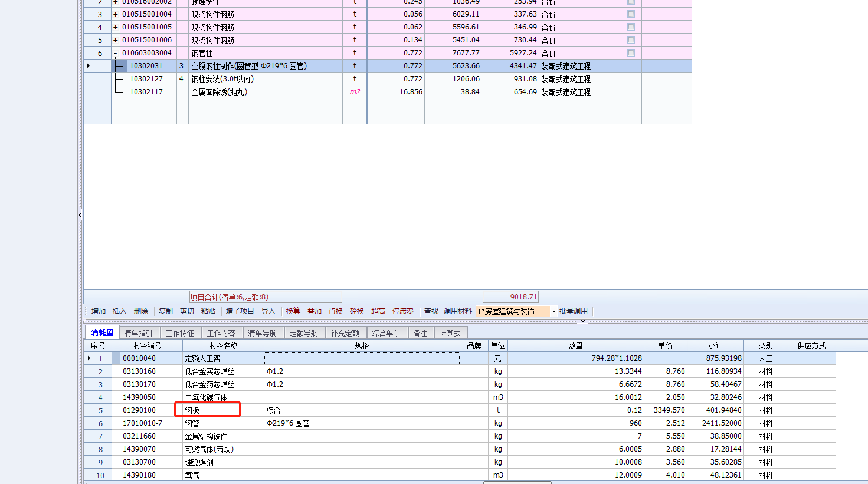Select the 埋弧焊剂 material name

pyautogui.click(x=199, y=462)
